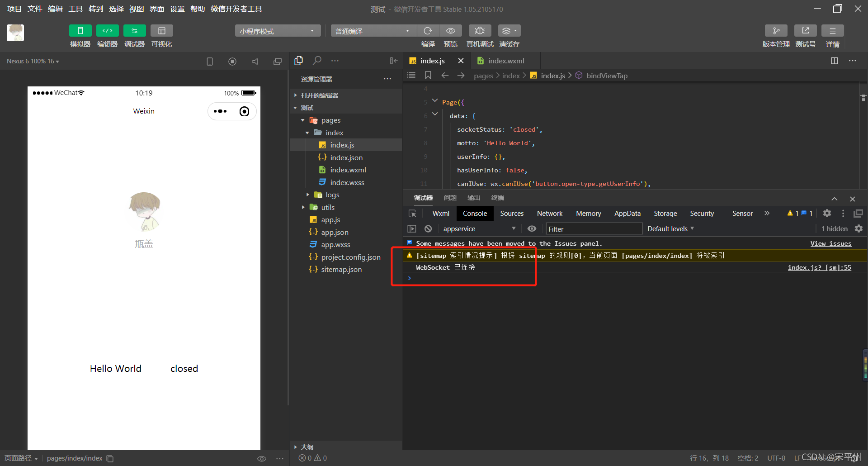The image size is (868, 466).
Task: Open the Nexus 6 device dropdown
Action: 33,61
